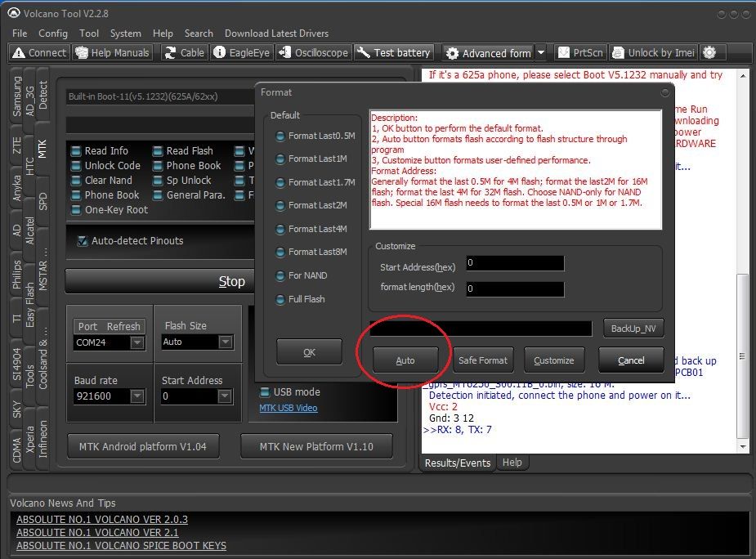756x559 pixels.
Task: Click the Start Address(hex) input field
Action: [515, 263]
